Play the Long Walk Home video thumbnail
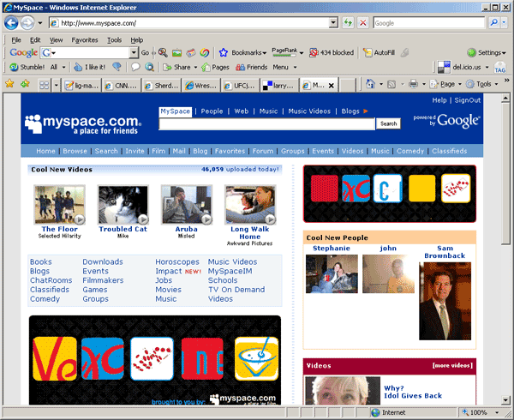The image size is (514, 420). [x=250, y=205]
